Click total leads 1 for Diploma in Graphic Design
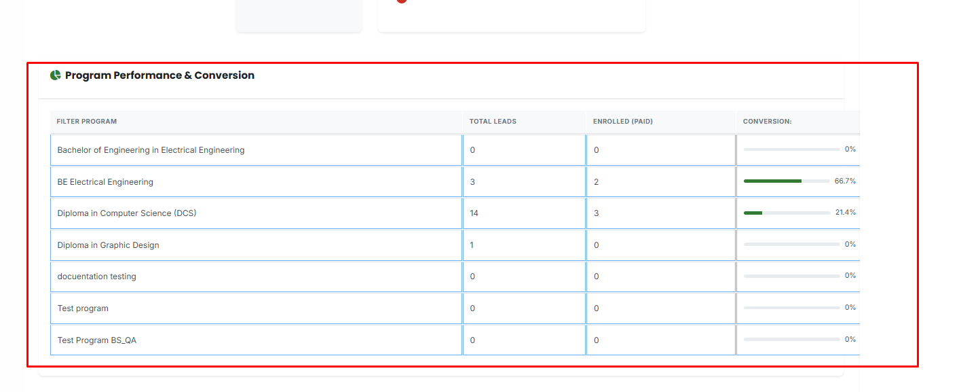This screenshot has height=392, width=980. click(472, 245)
